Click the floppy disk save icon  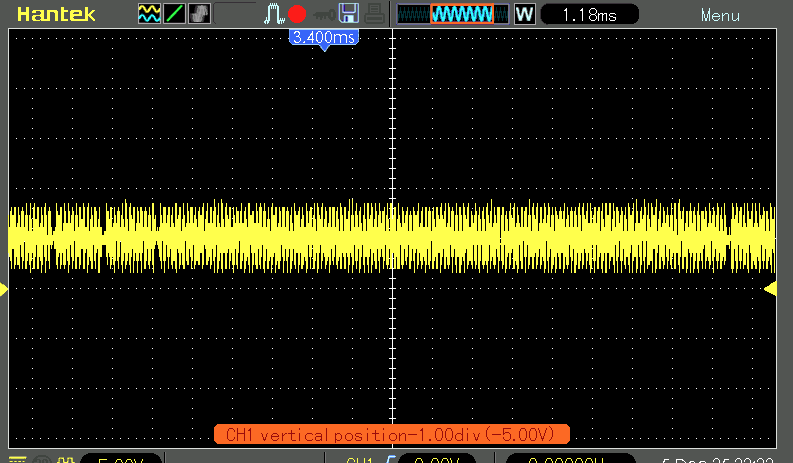348,14
